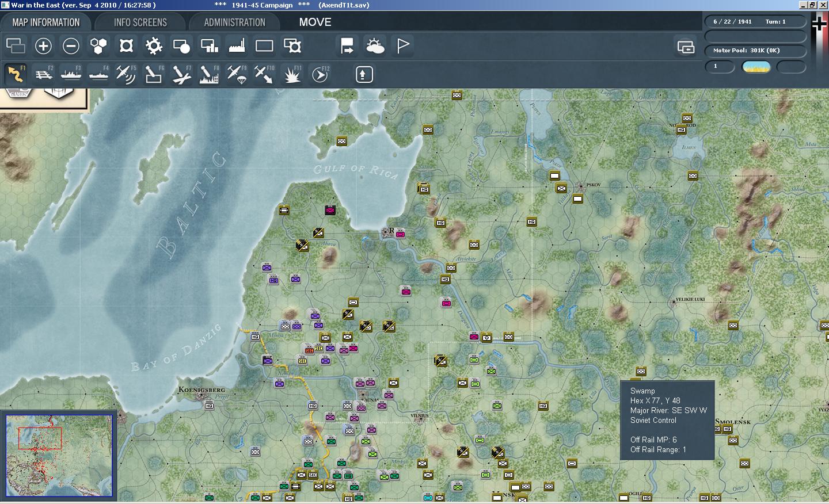
Task: Click the Major River: SE SW W line
Action: coord(668,410)
